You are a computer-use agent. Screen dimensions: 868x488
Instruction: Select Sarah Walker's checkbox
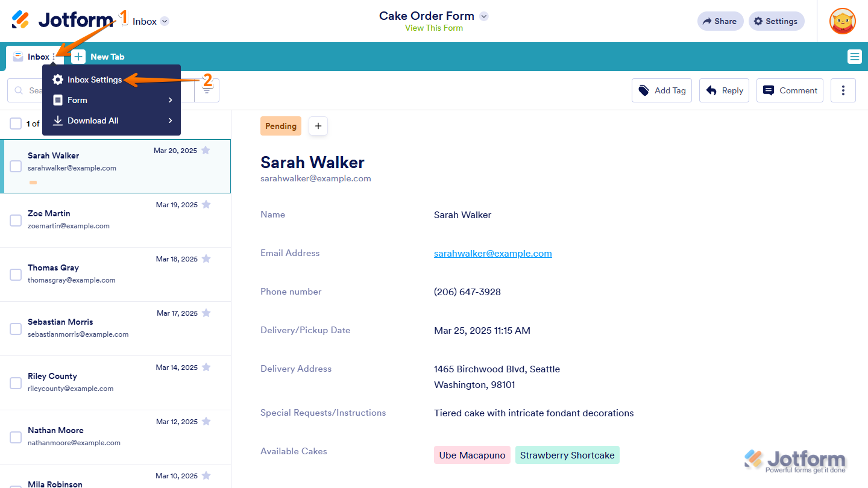(16, 166)
